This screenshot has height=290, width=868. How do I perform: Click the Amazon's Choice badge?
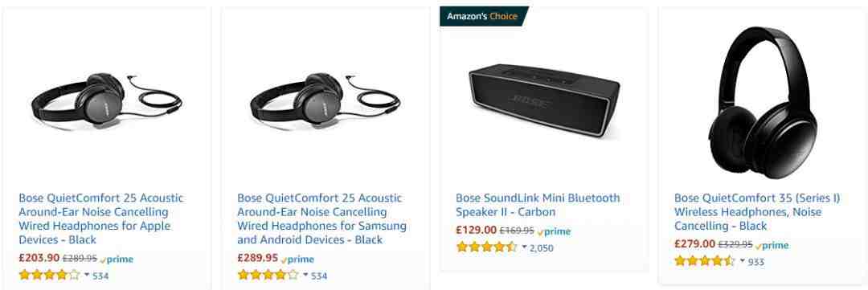(x=482, y=16)
